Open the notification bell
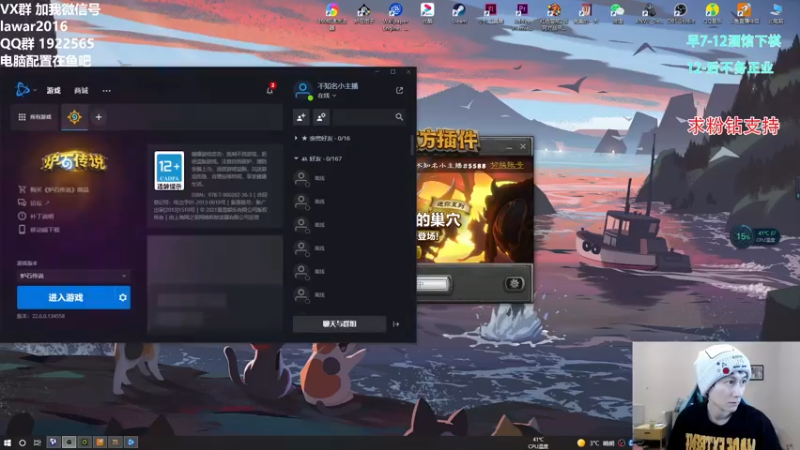800x450 pixels. pyautogui.click(x=270, y=90)
